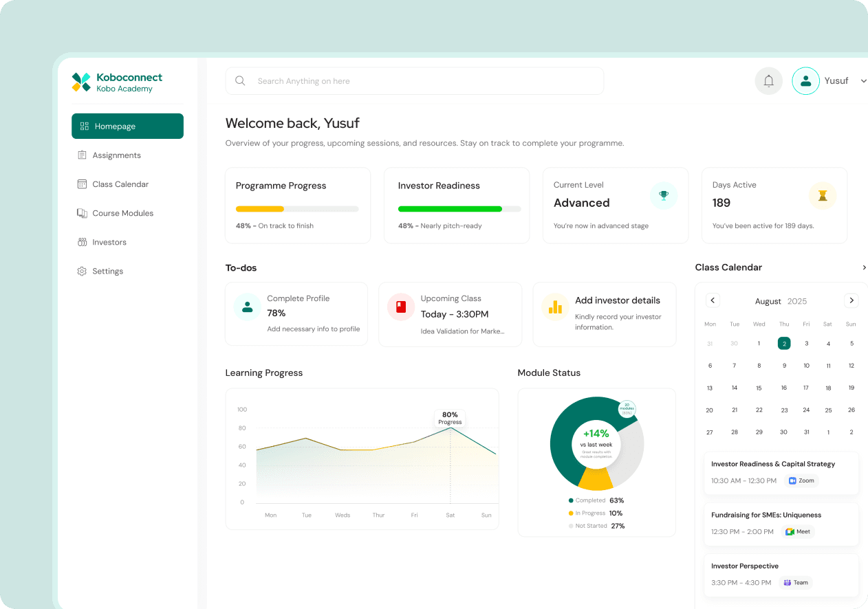Click the notification bell icon
This screenshot has width=868, height=609.
(x=768, y=80)
